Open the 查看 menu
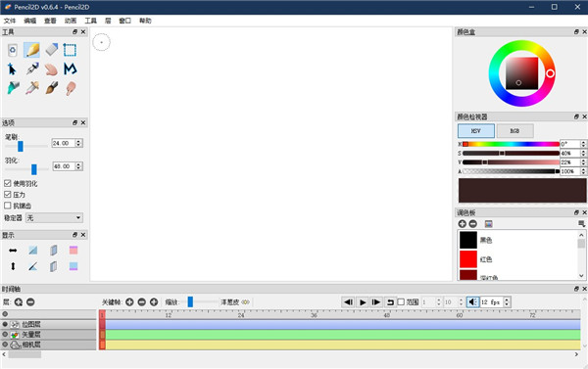The image size is (588, 369). pos(50,21)
